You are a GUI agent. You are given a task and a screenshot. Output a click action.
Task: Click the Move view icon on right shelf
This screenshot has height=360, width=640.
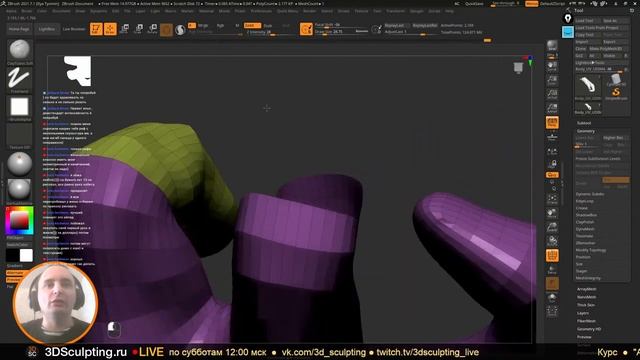click(552, 213)
